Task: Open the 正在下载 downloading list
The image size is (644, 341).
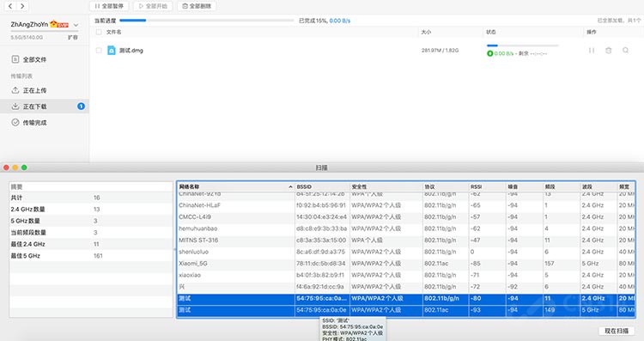Action: coord(45,107)
